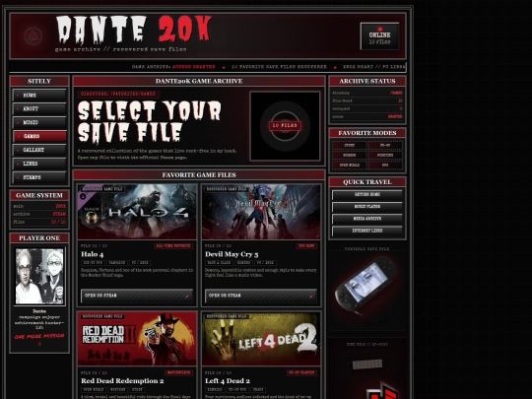Click the circular band logo in the header

pos(33,36)
